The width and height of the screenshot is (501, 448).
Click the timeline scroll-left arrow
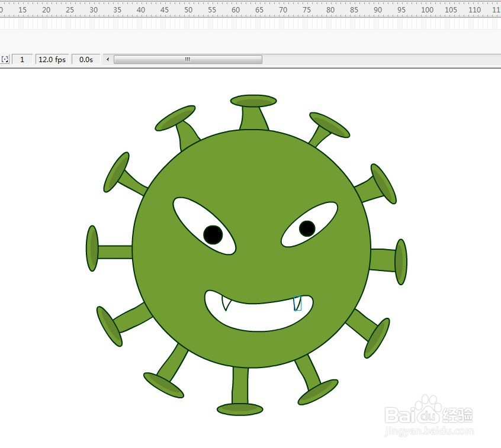pos(108,59)
